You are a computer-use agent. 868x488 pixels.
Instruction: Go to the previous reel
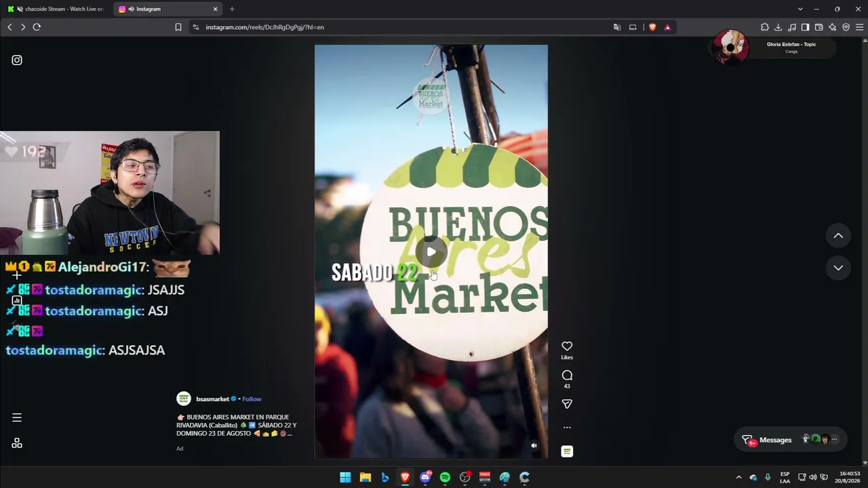[x=838, y=236]
